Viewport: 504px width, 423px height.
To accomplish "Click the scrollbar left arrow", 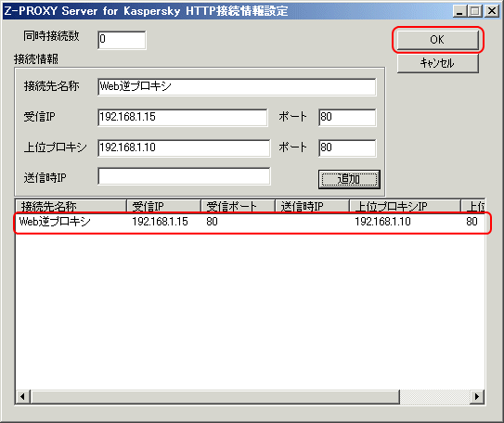I will pyautogui.click(x=22, y=397).
